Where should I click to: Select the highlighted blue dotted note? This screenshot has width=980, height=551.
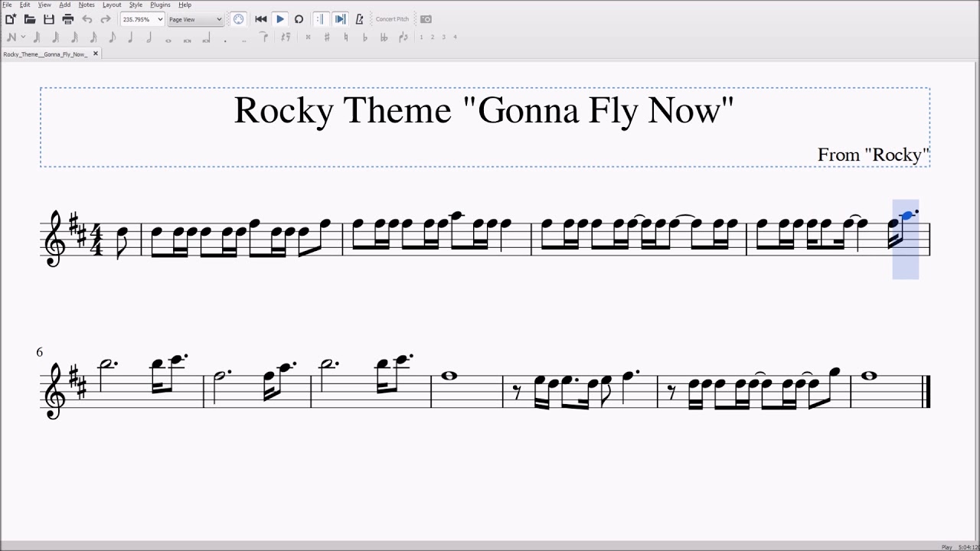tap(908, 217)
